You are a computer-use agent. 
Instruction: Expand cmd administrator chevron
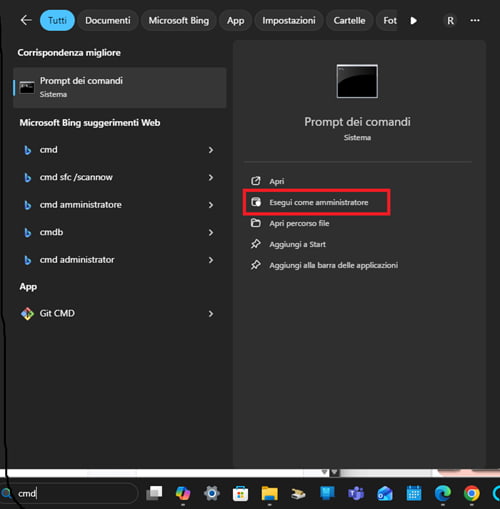(x=211, y=260)
